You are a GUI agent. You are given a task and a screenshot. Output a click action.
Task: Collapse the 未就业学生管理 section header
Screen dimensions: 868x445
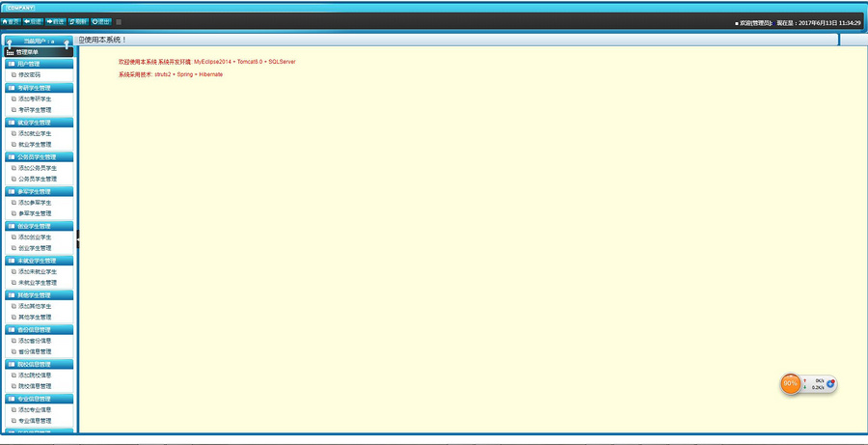[x=39, y=261]
